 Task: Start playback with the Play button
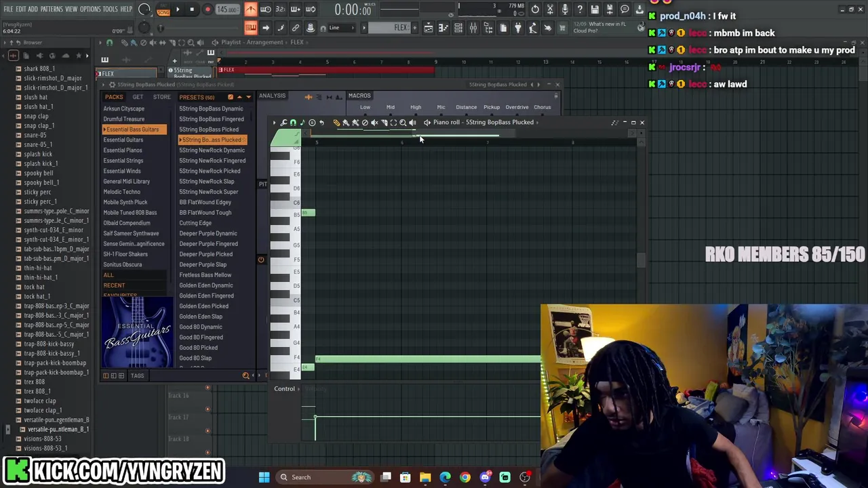[x=178, y=9]
